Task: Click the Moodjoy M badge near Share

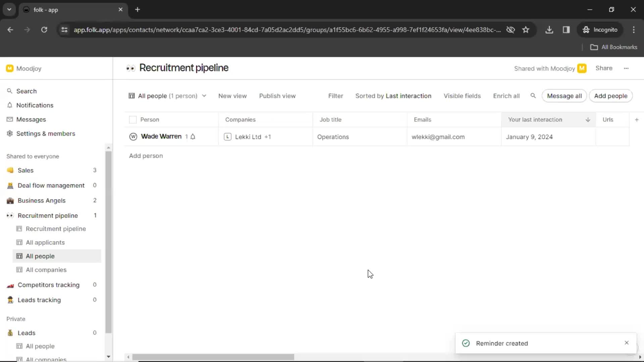Action: coord(582,68)
